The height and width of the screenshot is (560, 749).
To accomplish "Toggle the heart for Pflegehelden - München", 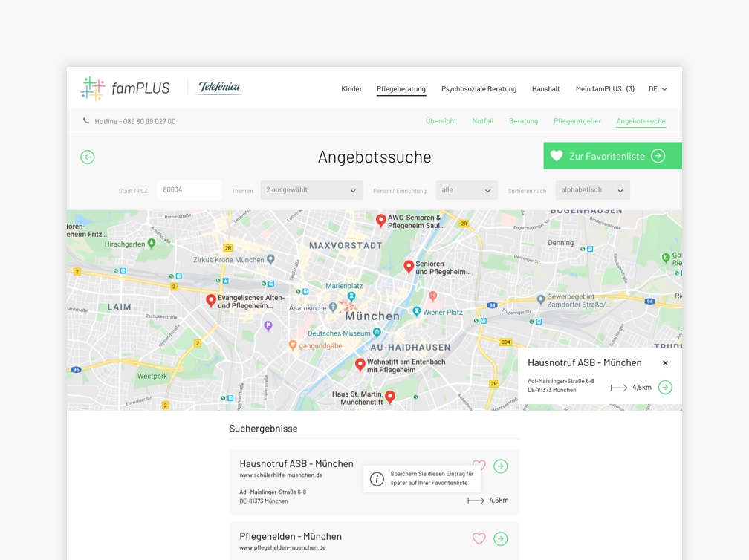I will pyautogui.click(x=479, y=537).
